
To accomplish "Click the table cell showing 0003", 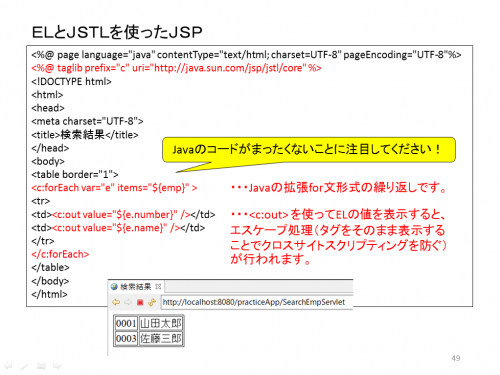I will (126, 339).
